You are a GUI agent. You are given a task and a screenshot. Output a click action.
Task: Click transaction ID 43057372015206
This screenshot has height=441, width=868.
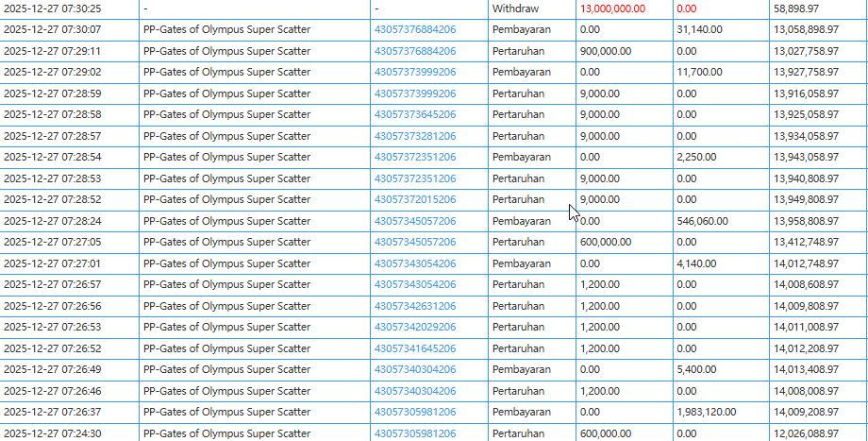[x=415, y=199]
